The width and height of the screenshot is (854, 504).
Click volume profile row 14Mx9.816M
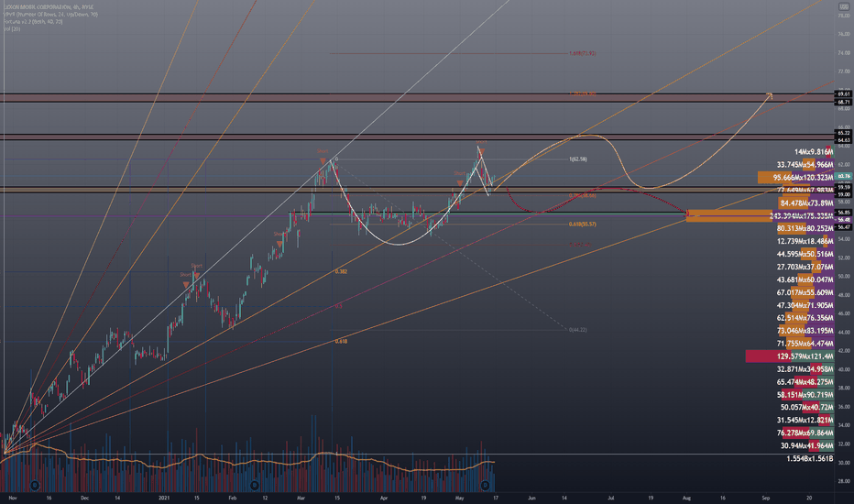[814, 152]
